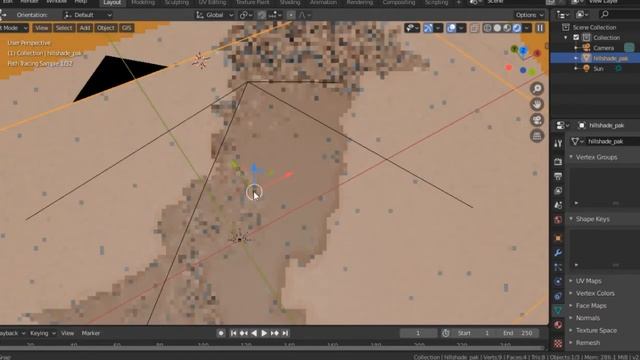Screen dimensions: 640x360
Task: Switch perspective/orthographic with the grid gizmo icon
Action: point(537,136)
